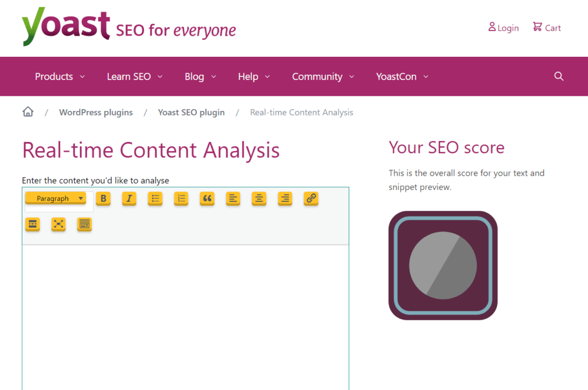Viewport: 588px width, 390px height.
Task: Insert a bulleted list
Action: (x=155, y=198)
